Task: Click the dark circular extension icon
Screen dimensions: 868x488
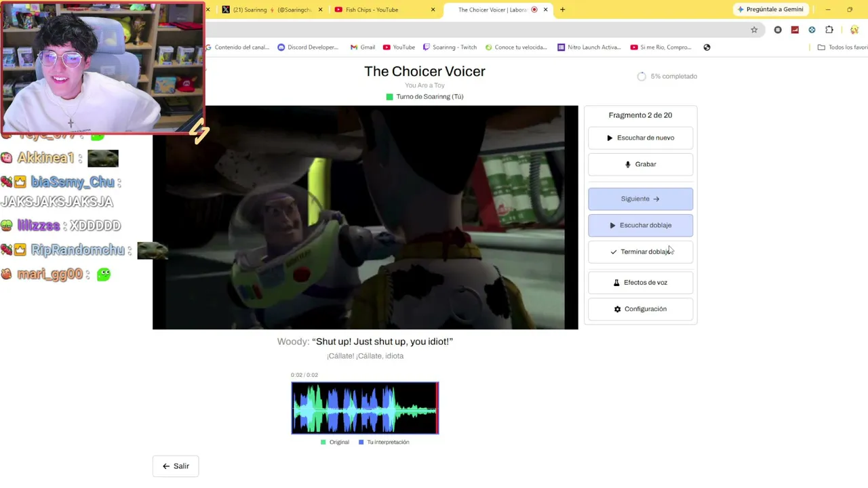Action: (778, 30)
